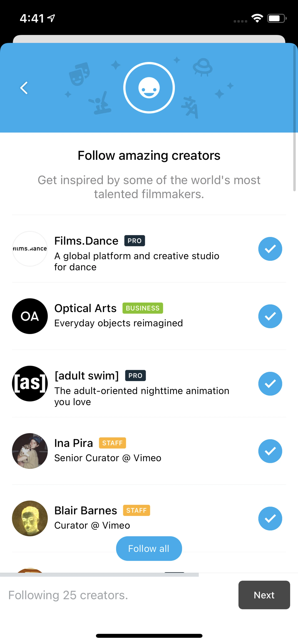The height and width of the screenshot is (644, 298).
Task: Tap the PRO badge beside Films.Dance
Action: pos(134,241)
